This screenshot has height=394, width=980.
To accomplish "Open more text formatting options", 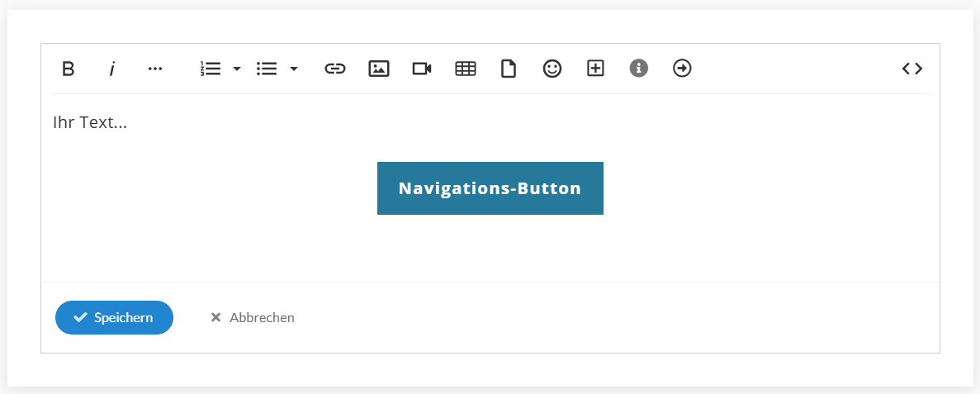I will click(x=155, y=69).
